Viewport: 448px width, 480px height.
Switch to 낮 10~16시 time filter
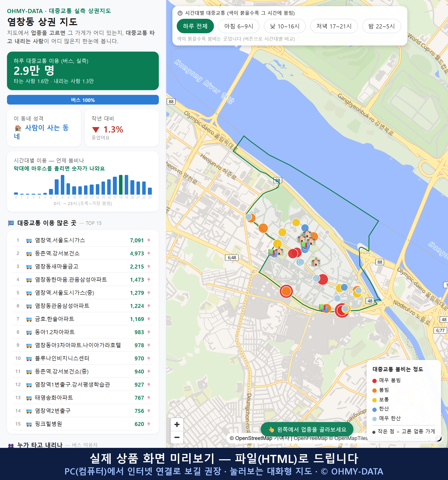point(285,26)
